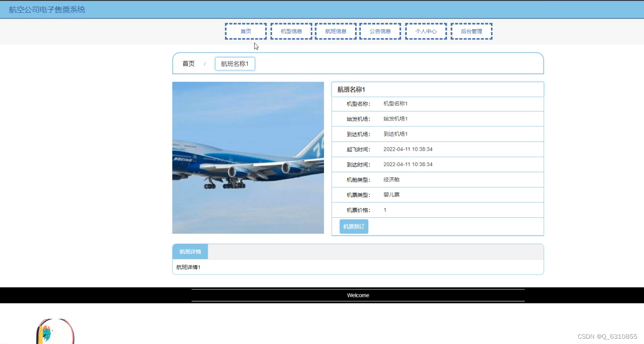
Task: Click the 机型名称 label
Action: pyautogui.click(x=358, y=104)
